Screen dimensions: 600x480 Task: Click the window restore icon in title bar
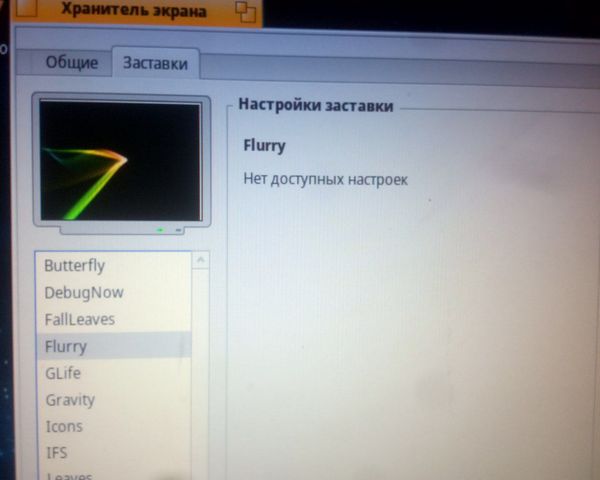[245, 11]
